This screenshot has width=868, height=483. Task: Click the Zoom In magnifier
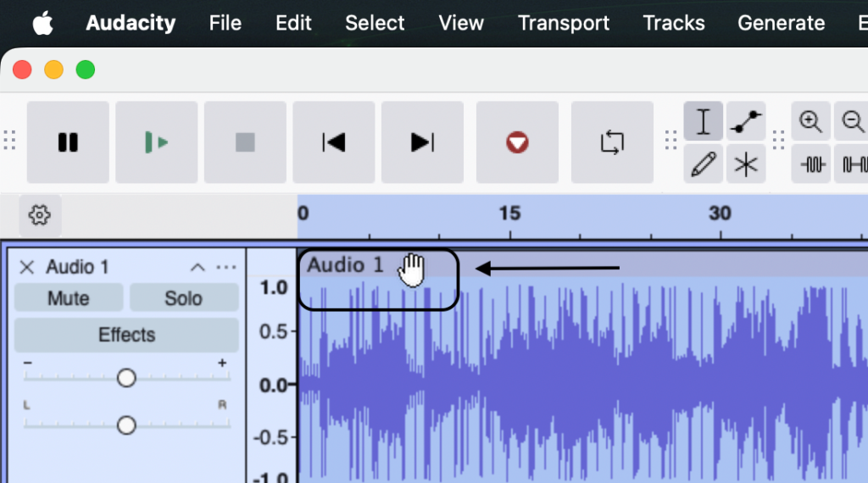coord(811,121)
